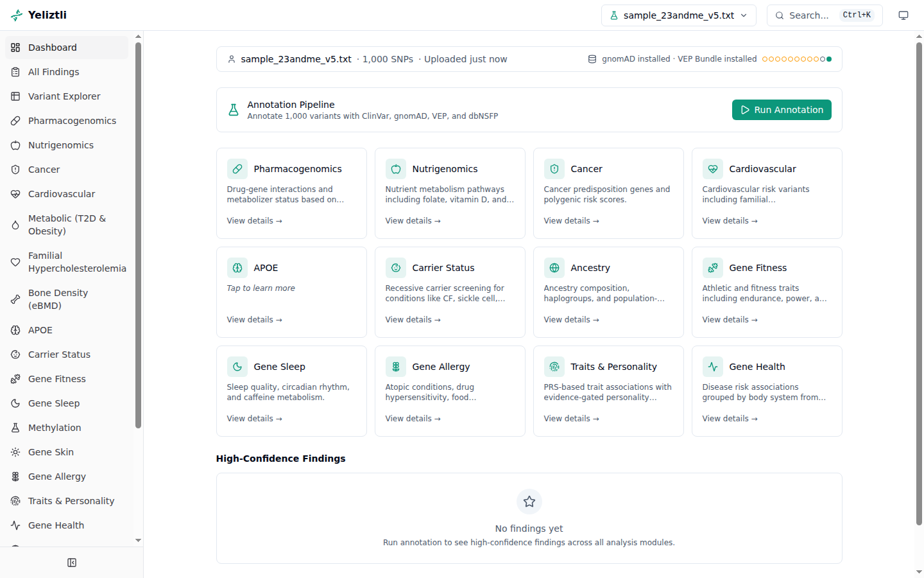924x578 pixels.
Task: Click the Gene Allergy icon in sidebar
Action: pos(15,477)
